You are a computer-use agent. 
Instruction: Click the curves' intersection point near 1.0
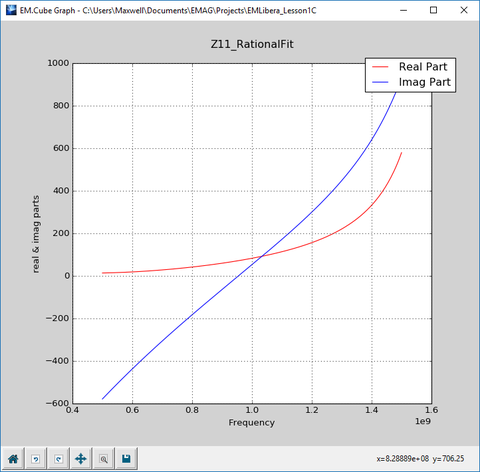point(262,256)
